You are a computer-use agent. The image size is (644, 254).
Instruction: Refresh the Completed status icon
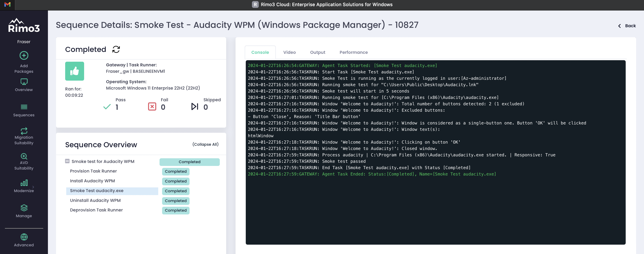coord(116,49)
